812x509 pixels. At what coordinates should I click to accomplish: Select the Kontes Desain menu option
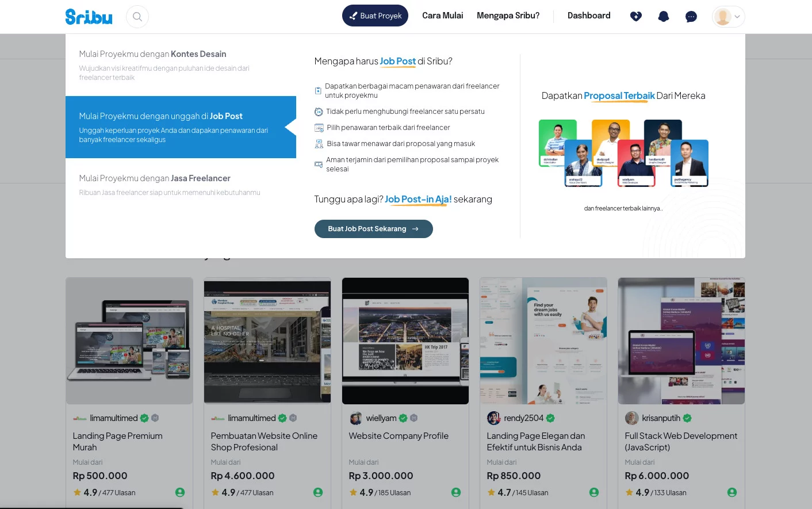181,65
